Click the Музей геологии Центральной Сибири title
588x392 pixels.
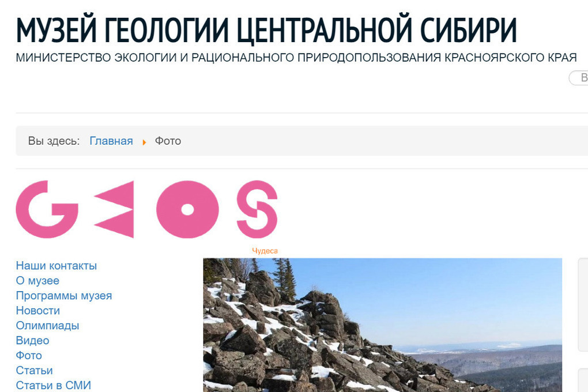pyautogui.click(x=266, y=30)
